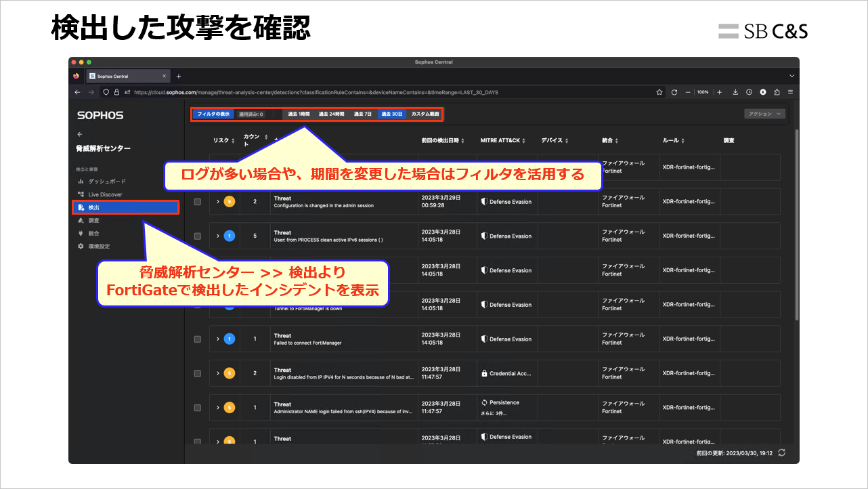868x489 pixels.
Task: Check the User: from PROCESS row checkbox
Action: (x=198, y=236)
